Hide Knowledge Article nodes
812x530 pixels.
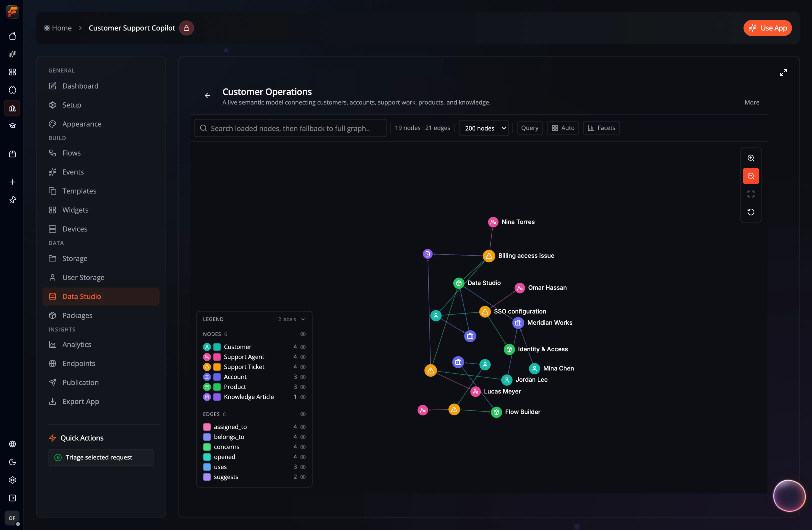pyautogui.click(x=302, y=397)
